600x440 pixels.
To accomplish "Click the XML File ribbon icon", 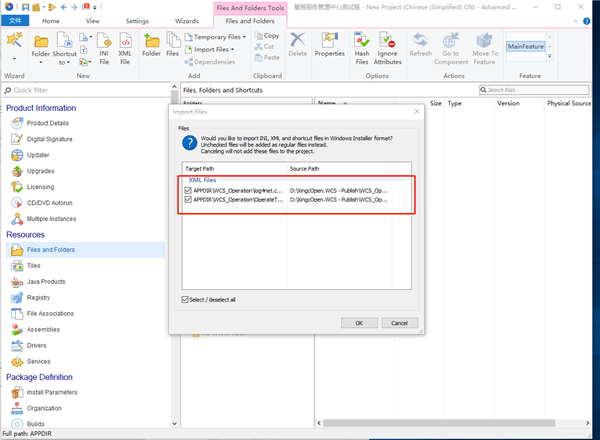I will pos(126,47).
